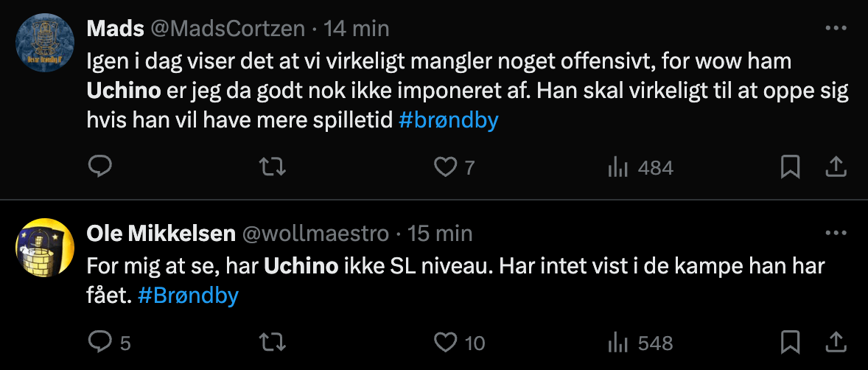Repost Mads's tweet about Uchino
The width and height of the screenshot is (868, 370).
coord(273,167)
